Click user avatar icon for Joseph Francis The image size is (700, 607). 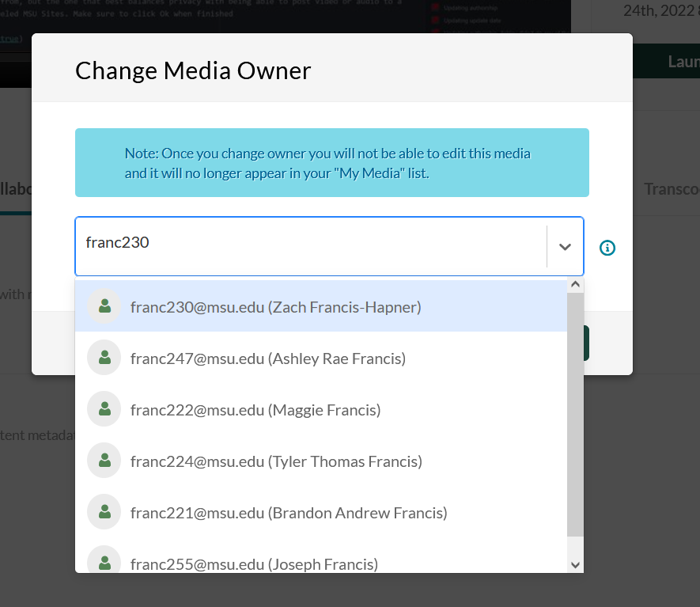pos(104,559)
